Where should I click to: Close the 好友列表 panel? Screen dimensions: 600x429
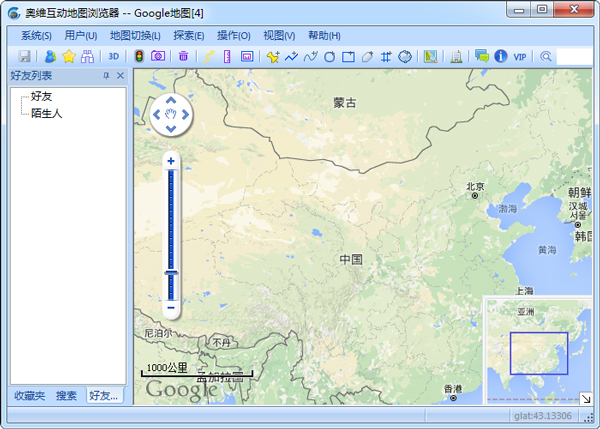pos(120,76)
